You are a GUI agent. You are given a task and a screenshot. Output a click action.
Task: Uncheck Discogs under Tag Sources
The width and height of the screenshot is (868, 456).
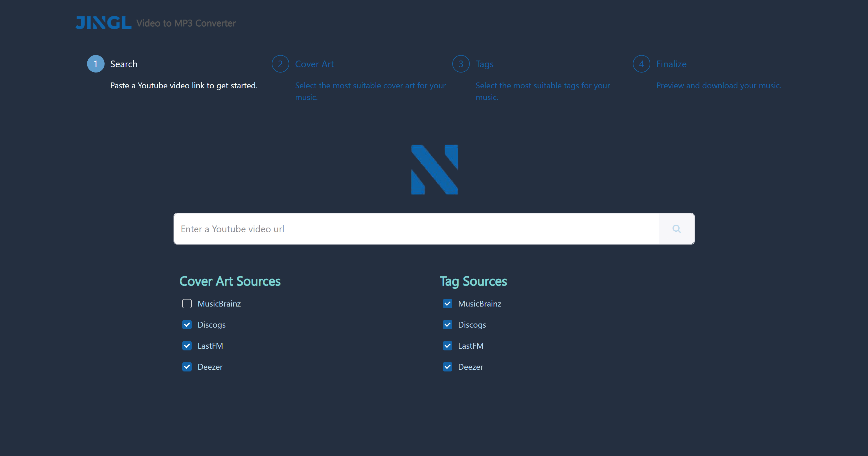coord(448,324)
